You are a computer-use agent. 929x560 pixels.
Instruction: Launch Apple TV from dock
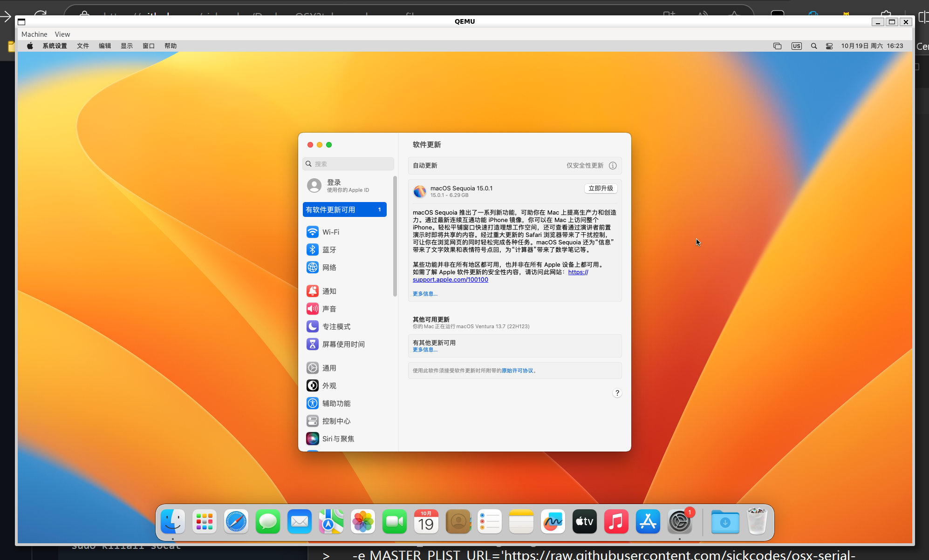pos(585,521)
